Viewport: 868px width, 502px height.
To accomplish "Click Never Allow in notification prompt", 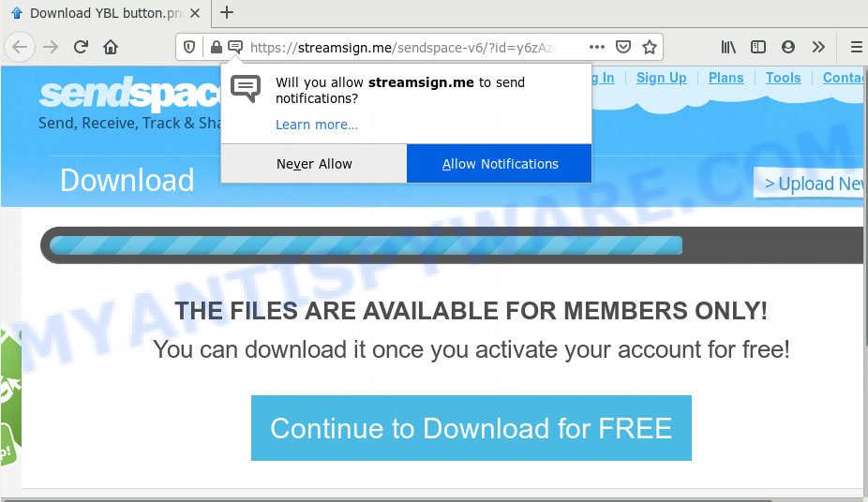I will [x=314, y=164].
